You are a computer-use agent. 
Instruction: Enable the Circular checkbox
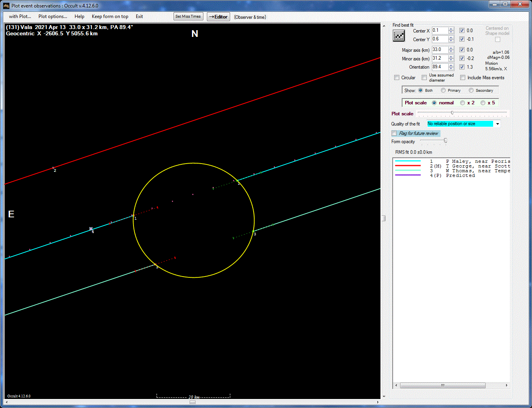397,78
